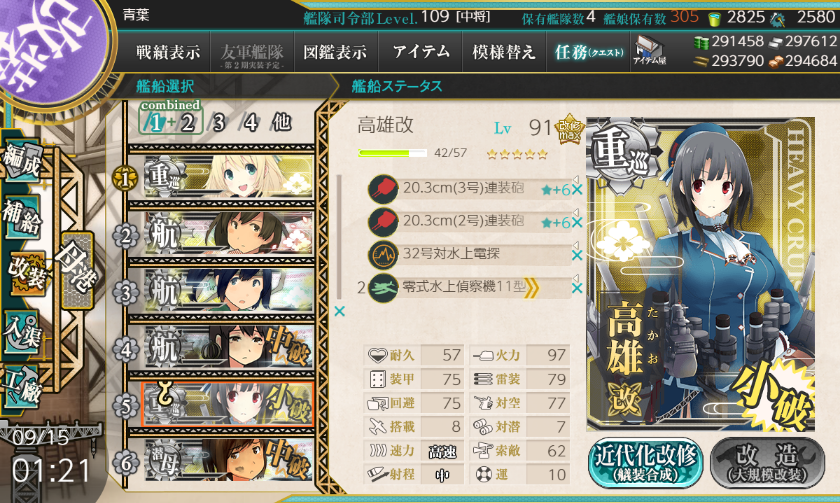Click the equipment list scrollbar
The height and width of the screenshot is (503, 840).
pos(339,237)
